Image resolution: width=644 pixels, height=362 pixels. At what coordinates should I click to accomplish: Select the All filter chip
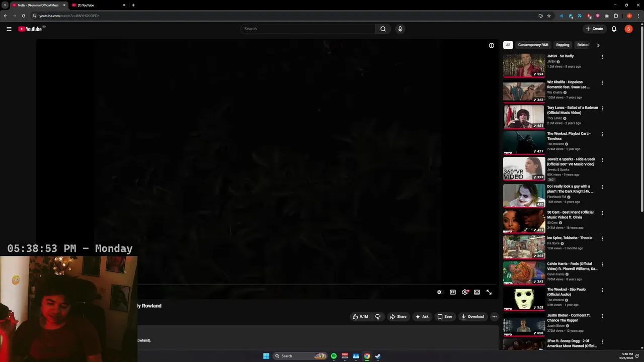coord(508,45)
